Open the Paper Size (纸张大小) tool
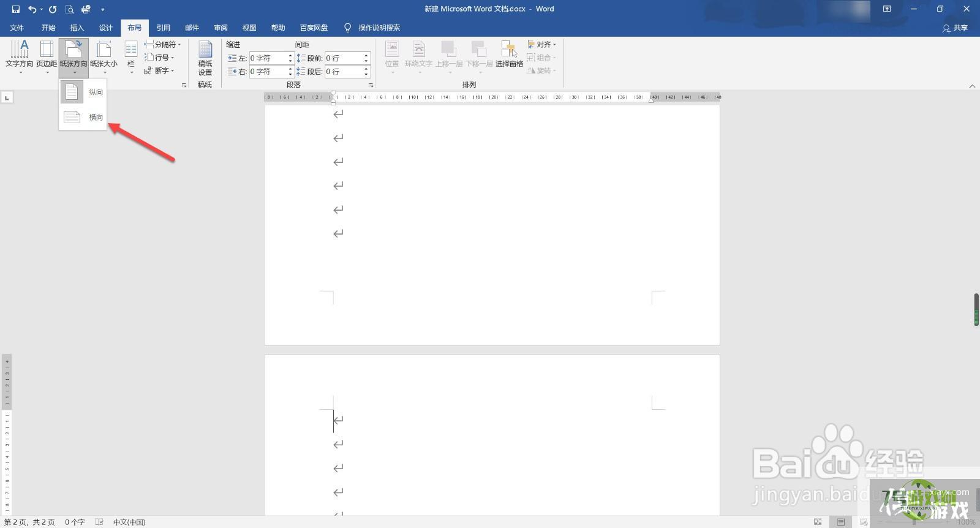 tap(104, 58)
